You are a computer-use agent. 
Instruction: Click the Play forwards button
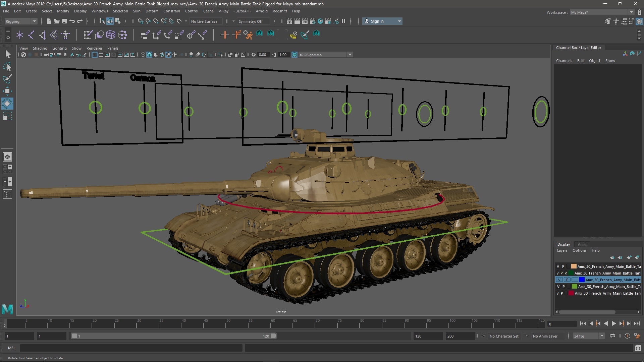pyautogui.click(x=613, y=323)
